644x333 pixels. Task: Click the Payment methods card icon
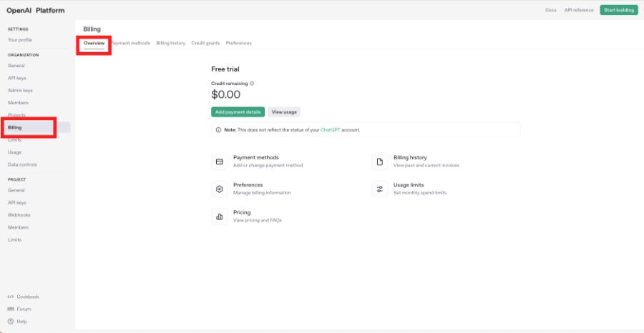220,161
